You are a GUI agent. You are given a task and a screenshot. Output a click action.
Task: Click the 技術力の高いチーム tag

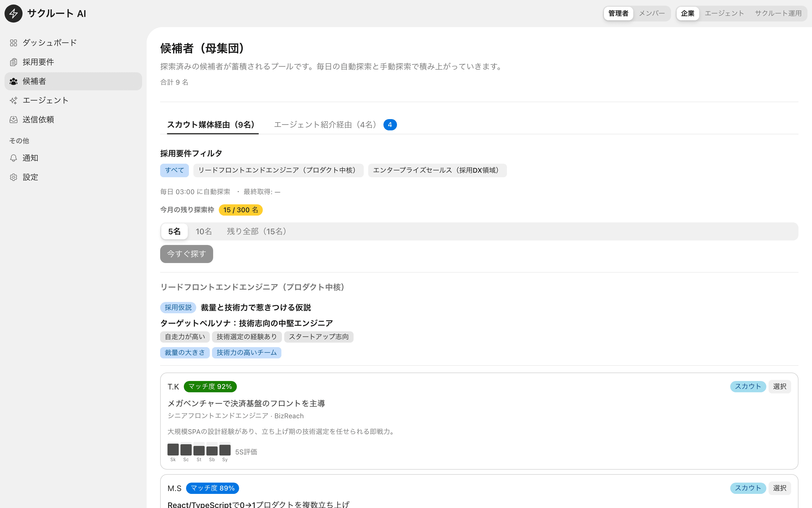pyautogui.click(x=247, y=353)
